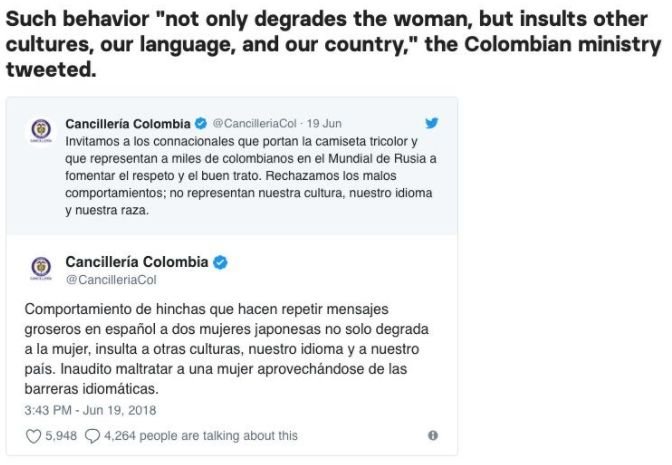Open the 19 Jun date link
The image size is (672, 465).
point(324,123)
